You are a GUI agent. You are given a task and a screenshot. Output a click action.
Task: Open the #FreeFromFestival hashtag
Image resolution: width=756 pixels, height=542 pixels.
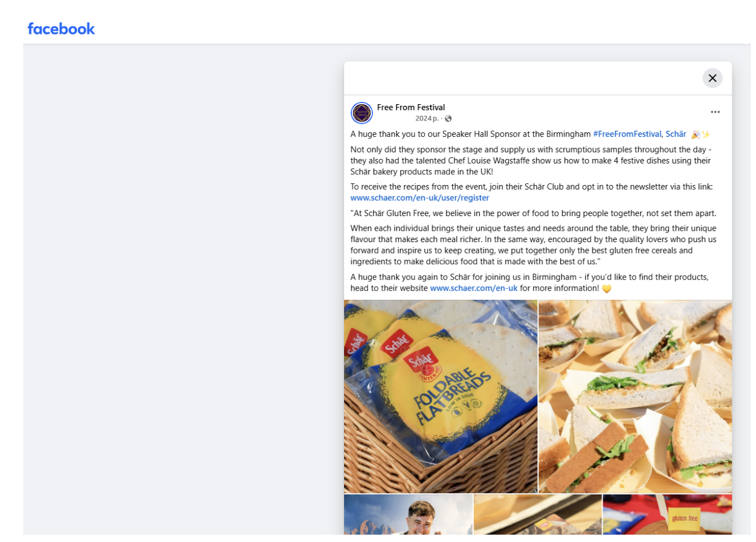click(x=627, y=134)
